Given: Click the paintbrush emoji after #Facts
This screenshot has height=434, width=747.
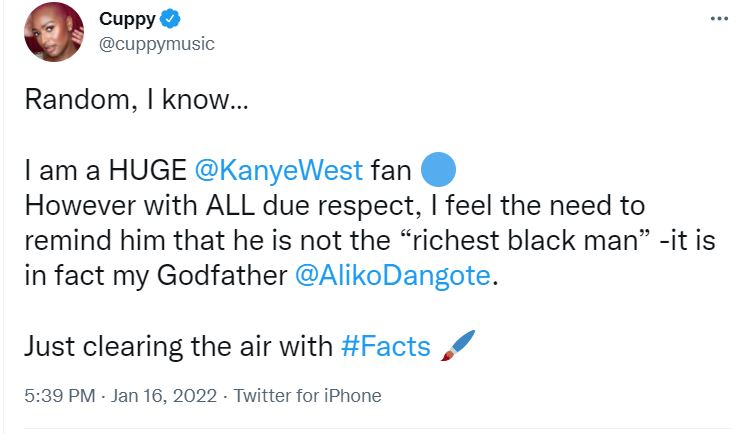Looking at the screenshot, I should tap(457, 345).
